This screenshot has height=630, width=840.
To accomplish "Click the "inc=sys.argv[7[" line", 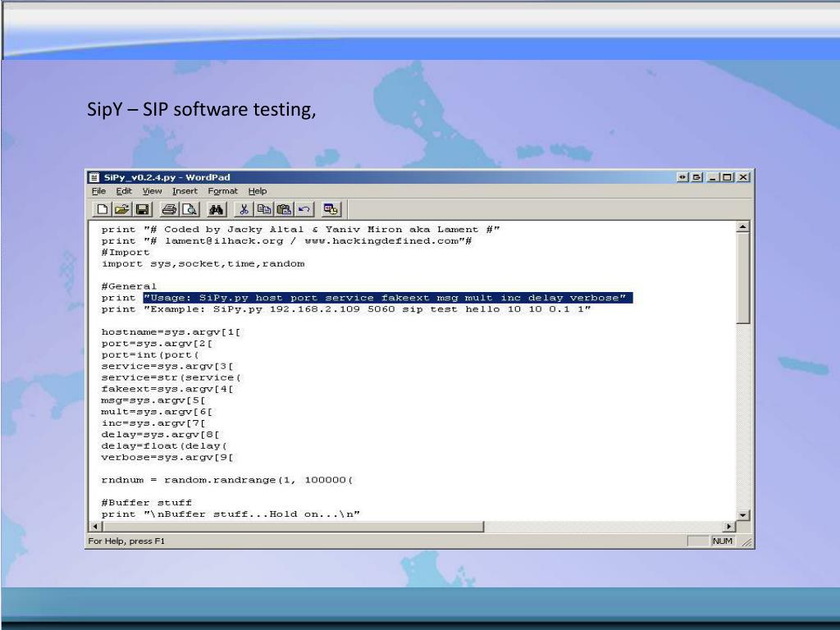I will (x=153, y=423).
